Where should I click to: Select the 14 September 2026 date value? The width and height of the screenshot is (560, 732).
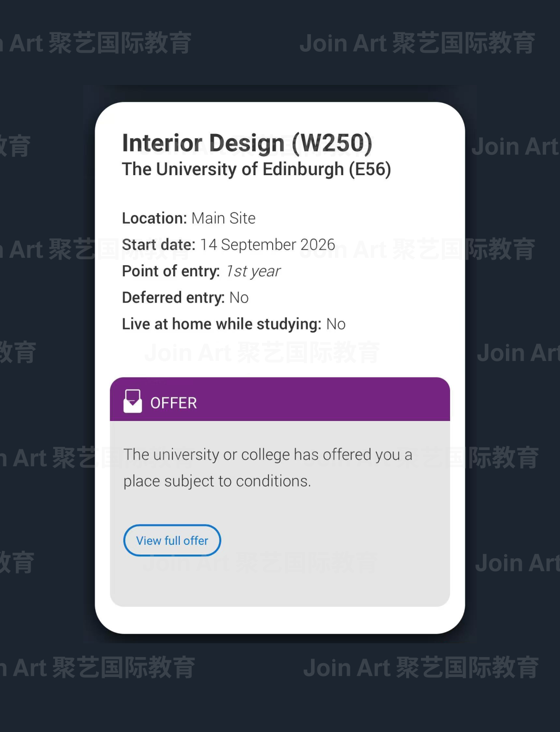pos(268,244)
